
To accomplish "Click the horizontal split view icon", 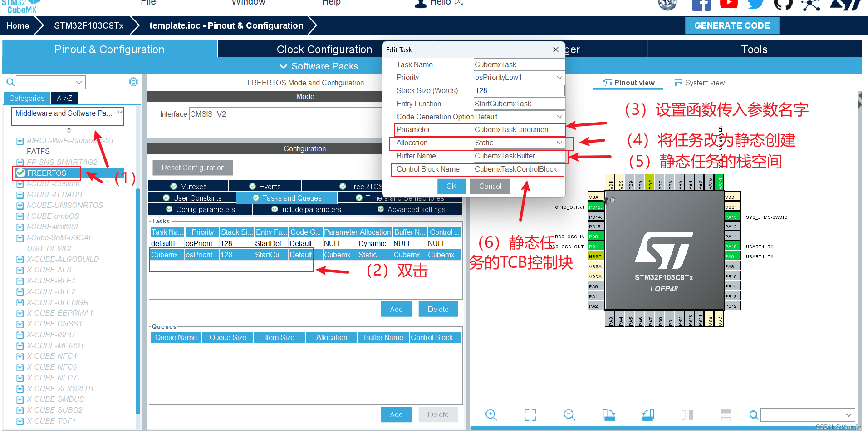I will (x=726, y=414).
